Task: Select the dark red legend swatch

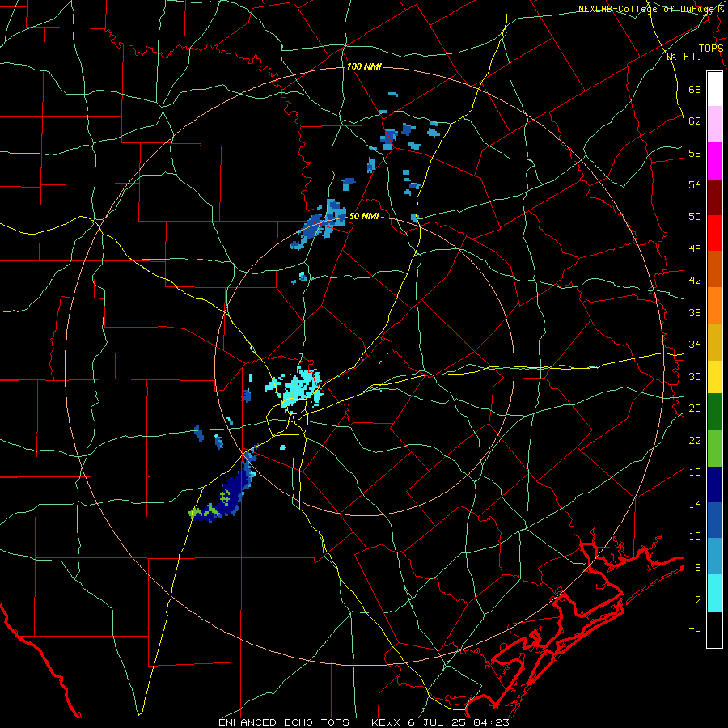Action: coord(714,197)
